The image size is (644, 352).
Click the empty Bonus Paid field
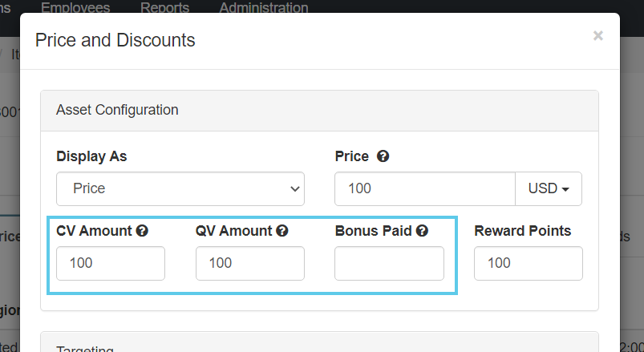[x=389, y=263]
